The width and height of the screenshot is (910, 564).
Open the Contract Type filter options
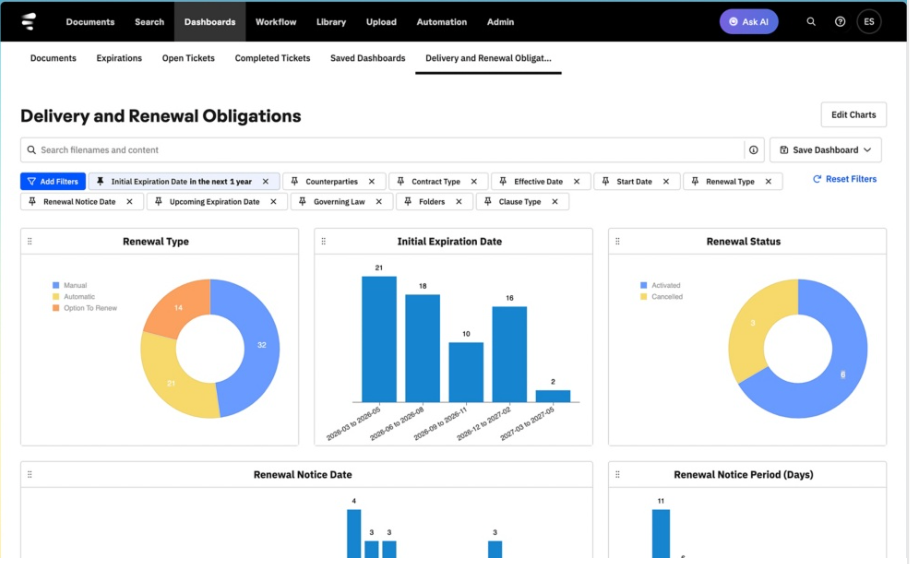436,182
